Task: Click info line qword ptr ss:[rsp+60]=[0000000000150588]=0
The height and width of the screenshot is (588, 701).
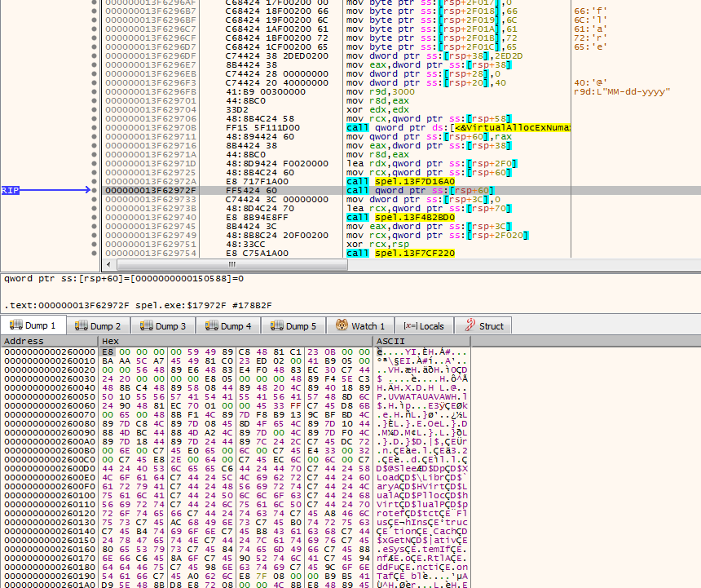Action: point(124,279)
